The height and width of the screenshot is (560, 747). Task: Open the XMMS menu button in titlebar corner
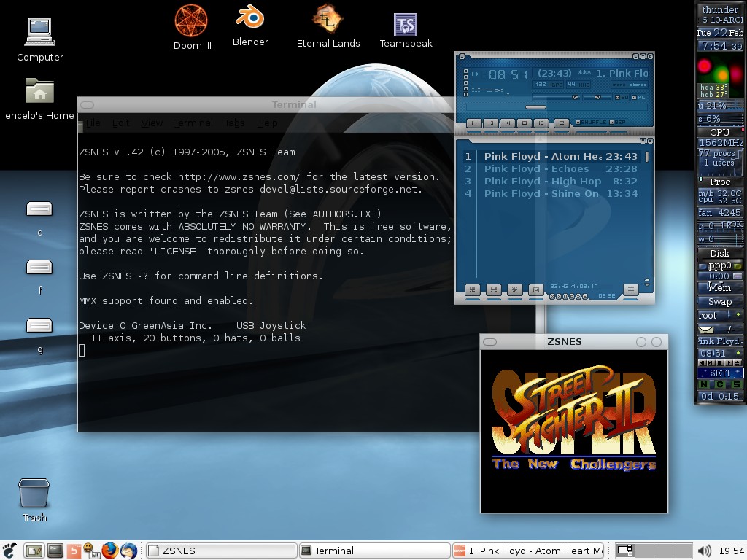pos(462,57)
